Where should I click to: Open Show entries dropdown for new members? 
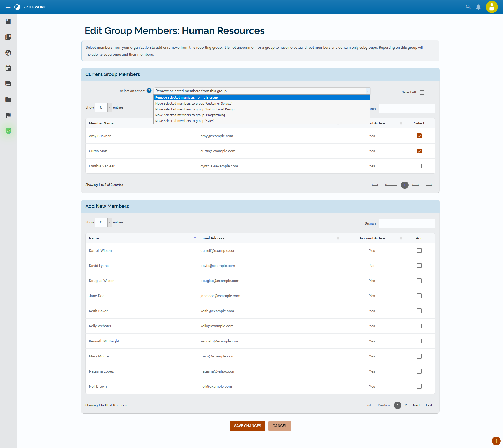point(103,222)
